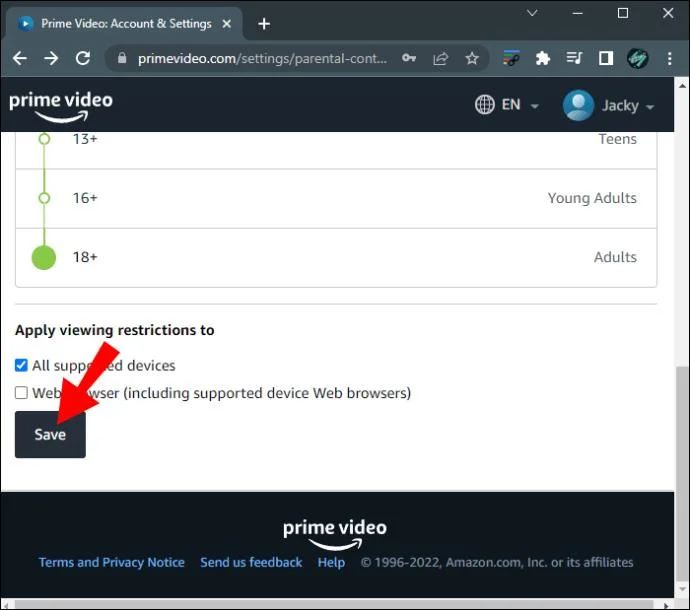Save the viewing restrictions

tap(50, 434)
